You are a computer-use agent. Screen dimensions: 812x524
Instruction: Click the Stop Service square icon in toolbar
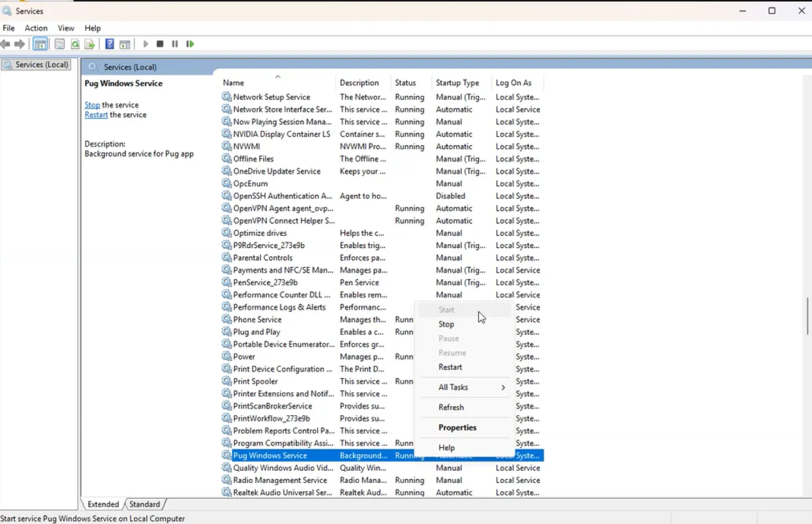click(x=160, y=44)
